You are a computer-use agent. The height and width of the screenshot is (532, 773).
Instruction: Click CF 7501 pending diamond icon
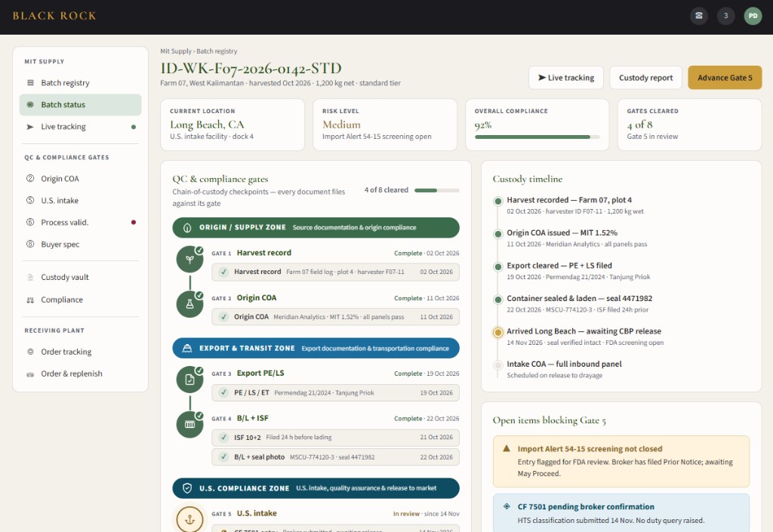pyautogui.click(x=507, y=506)
